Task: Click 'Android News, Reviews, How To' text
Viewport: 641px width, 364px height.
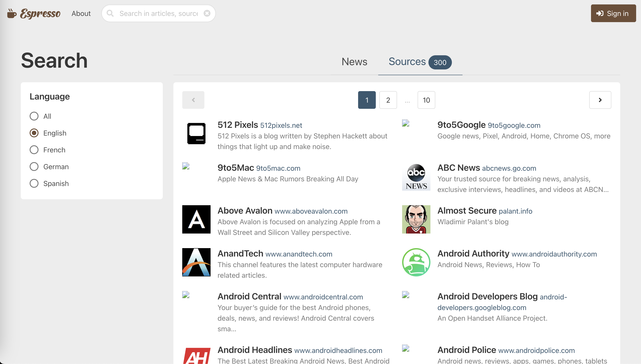Action: click(489, 264)
